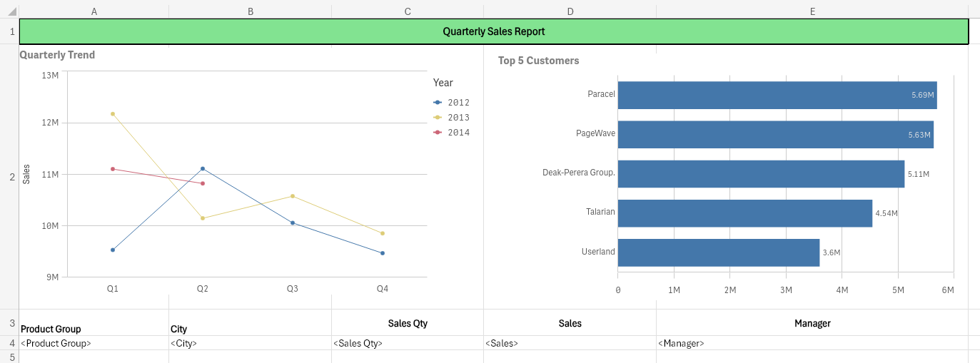
Task: Select the <Sales Qty> placeholder cell
Action: coord(407,343)
